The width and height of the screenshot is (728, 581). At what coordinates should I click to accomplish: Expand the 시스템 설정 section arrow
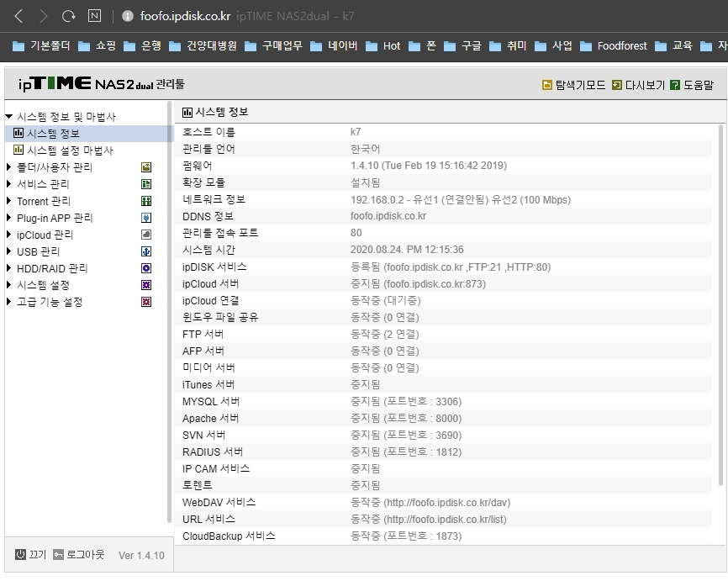click(x=8, y=284)
